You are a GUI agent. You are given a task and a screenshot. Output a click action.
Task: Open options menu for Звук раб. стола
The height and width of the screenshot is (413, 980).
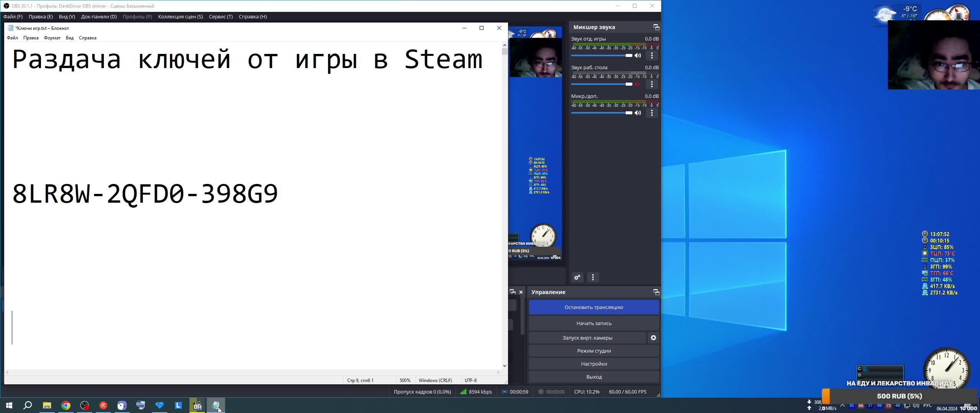pyautogui.click(x=652, y=84)
